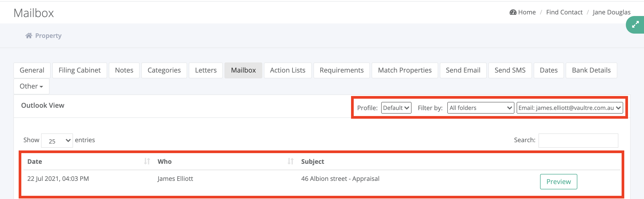Screen dimensions: 644x199
Task: Click the Find Contact breadcrumb link
Action: [x=564, y=12]
